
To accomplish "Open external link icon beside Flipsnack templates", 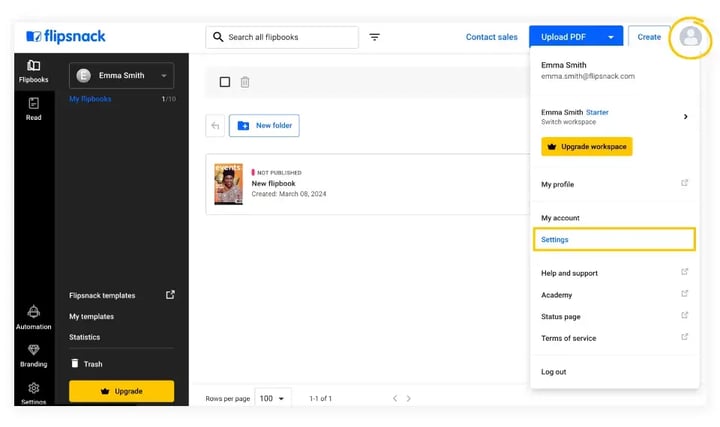I will tap(170, 295).
